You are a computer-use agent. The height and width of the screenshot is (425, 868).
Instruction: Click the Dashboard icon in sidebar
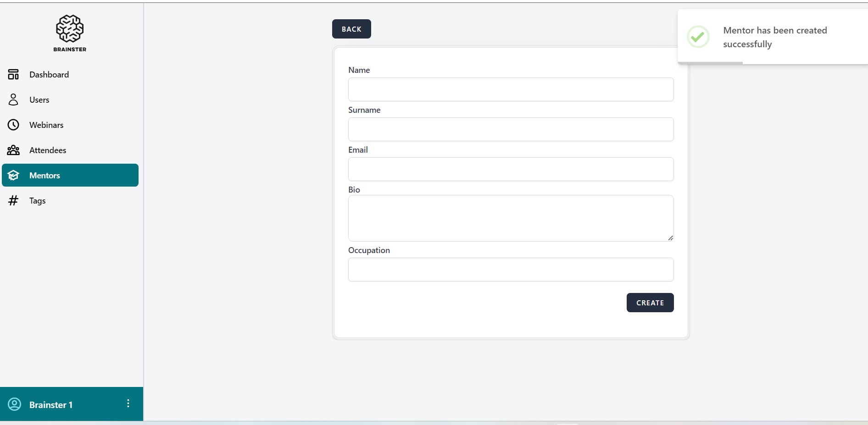(x=13, y=74)
